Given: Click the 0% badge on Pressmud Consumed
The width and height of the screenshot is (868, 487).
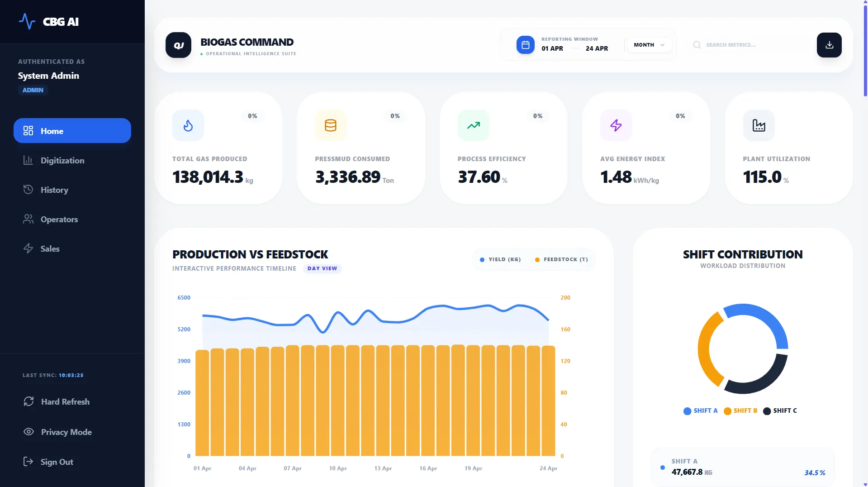Looking at the screenshot, I should coord(395,116).
